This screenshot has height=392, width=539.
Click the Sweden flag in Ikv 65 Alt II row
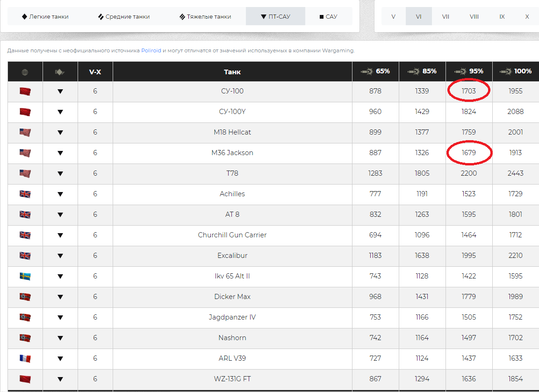[x=25, y=276]
